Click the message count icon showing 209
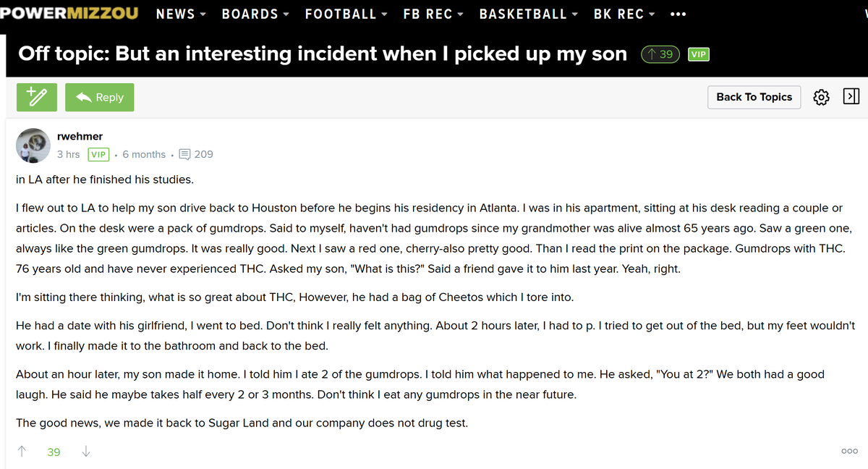 (184, 154)
